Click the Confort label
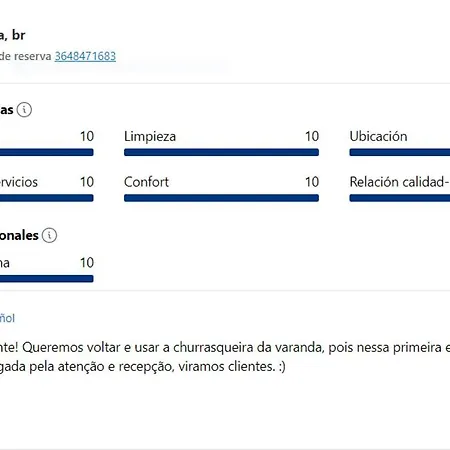 [x=146, y=182]
